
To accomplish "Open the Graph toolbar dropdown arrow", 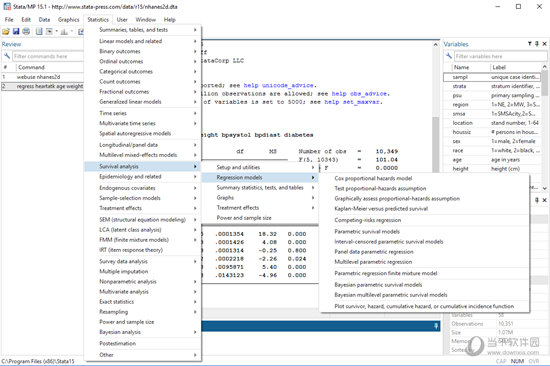I will click(x=72, y=32).
